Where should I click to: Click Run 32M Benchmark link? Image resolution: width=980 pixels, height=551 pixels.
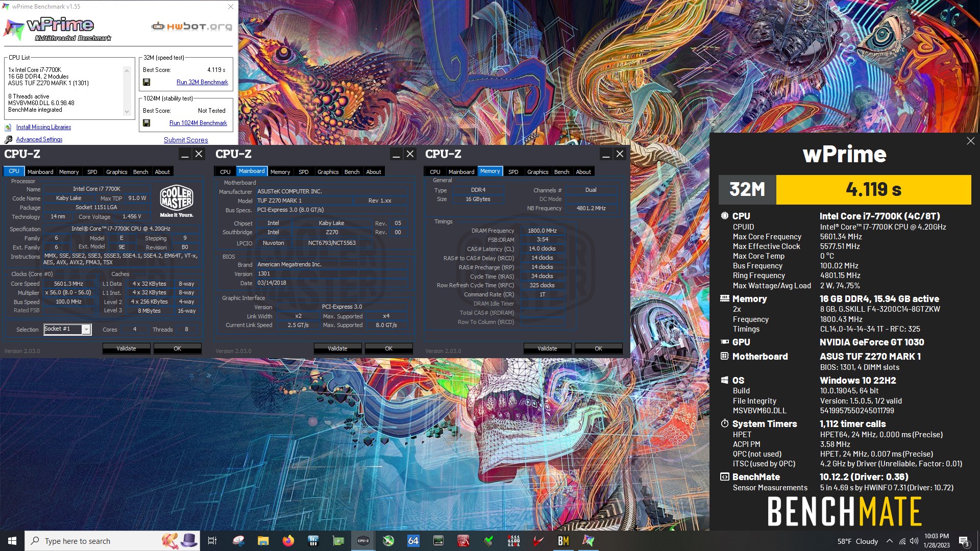click(202, 82)
